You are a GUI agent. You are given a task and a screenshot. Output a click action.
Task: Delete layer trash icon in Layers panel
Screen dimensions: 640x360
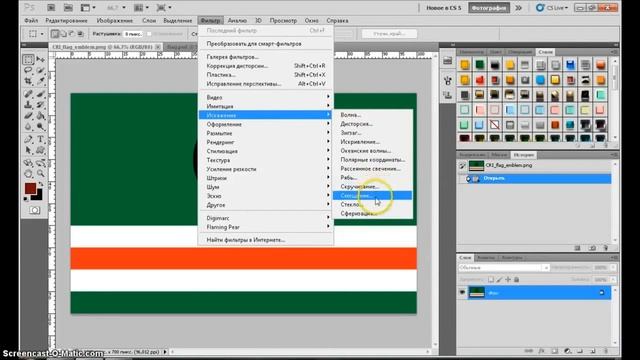(x=606, y=351)
